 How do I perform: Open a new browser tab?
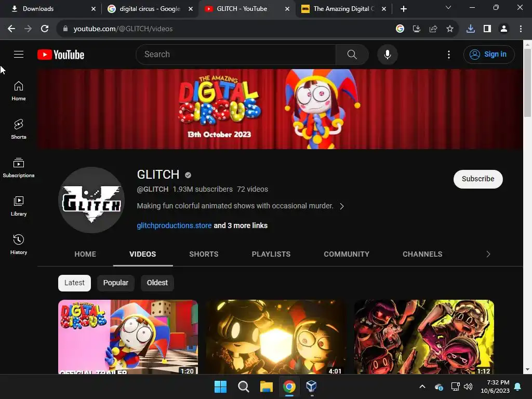(x=403, y=9)
